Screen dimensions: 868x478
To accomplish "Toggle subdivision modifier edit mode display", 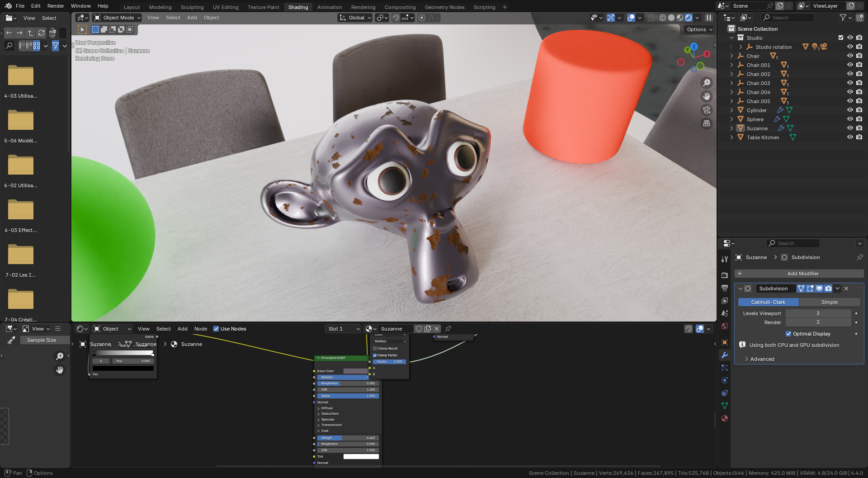I will 810,289.
